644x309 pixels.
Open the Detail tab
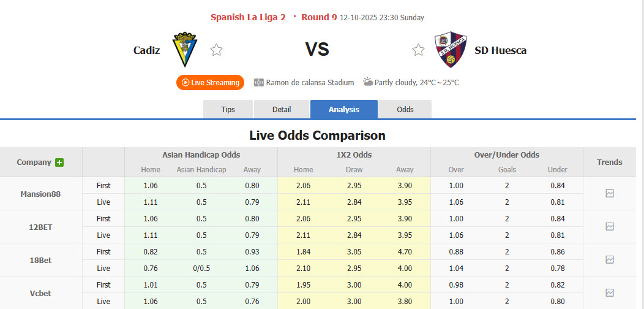(281, 109)
